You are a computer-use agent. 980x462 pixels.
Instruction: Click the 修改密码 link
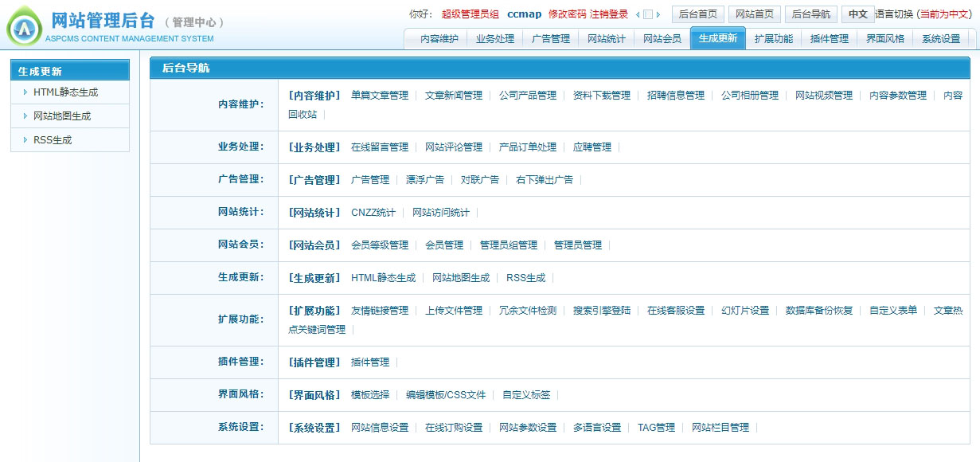pos(567,14)
